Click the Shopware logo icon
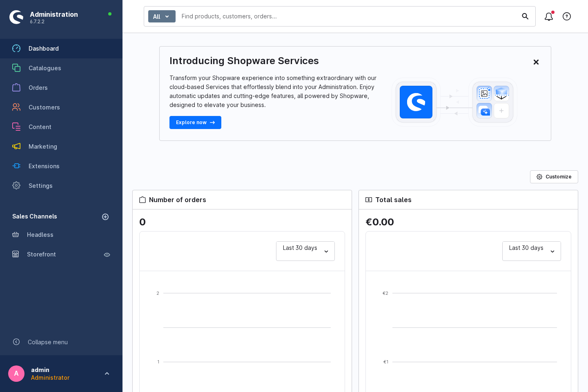This screenshot has height=392, width=588. pyautogui.click(x=16, y=17)
